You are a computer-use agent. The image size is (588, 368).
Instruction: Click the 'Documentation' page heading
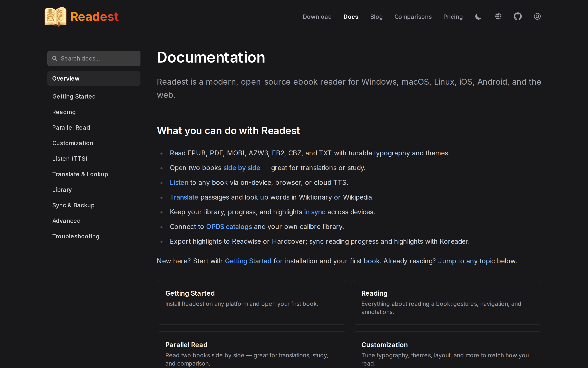point(211,57)
